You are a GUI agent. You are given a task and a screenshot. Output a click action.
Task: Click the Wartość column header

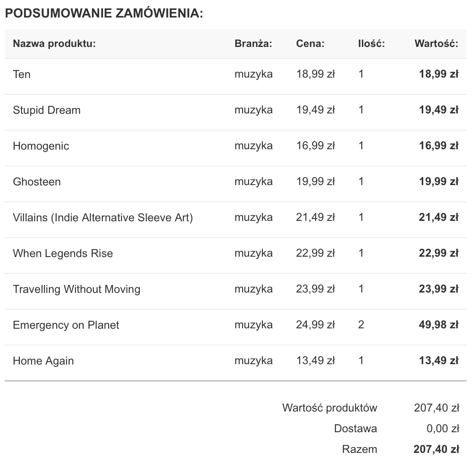pyautogui.click(x=436, y=43)
